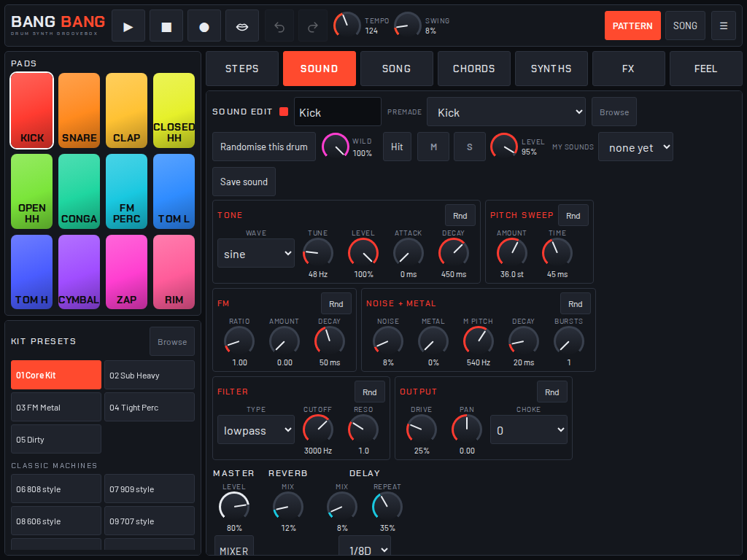Image resolution: width=747 pixels, height=560 pixels.
Task: Open the Sound tab
Action: (x=320, y=69)
